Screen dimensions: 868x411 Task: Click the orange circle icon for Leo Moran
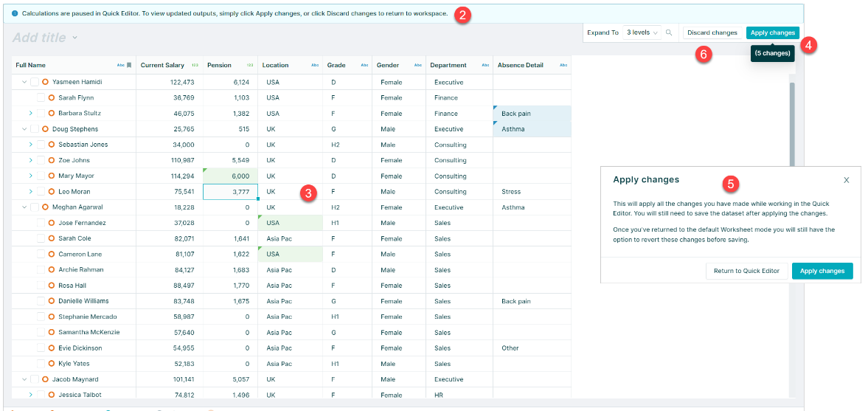52,192
